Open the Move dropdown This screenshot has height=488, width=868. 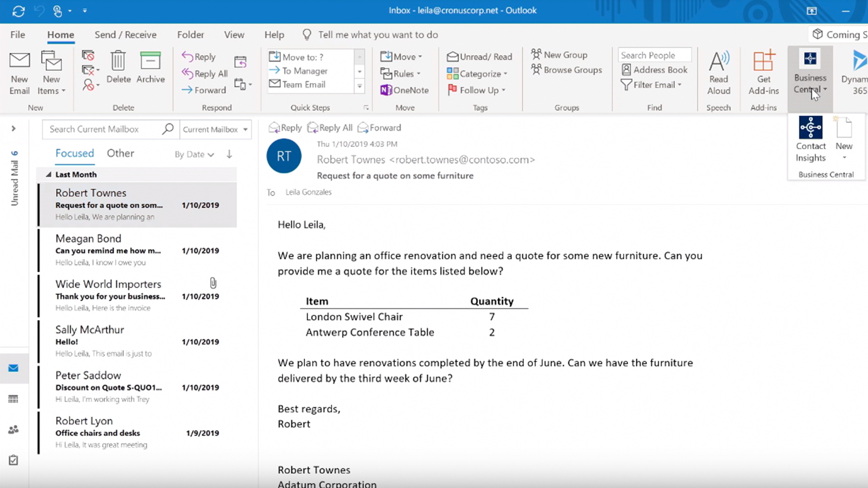(x=401, y=57)
